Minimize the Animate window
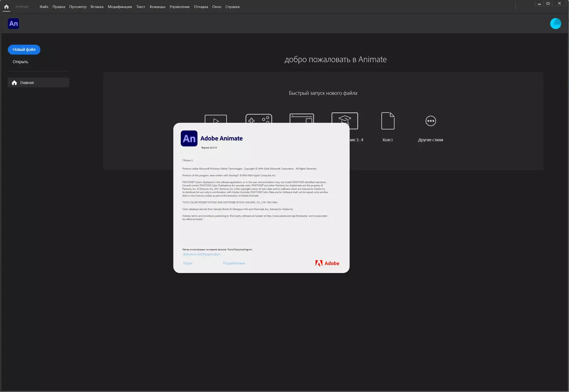569x392 pixels. [539, 3]
